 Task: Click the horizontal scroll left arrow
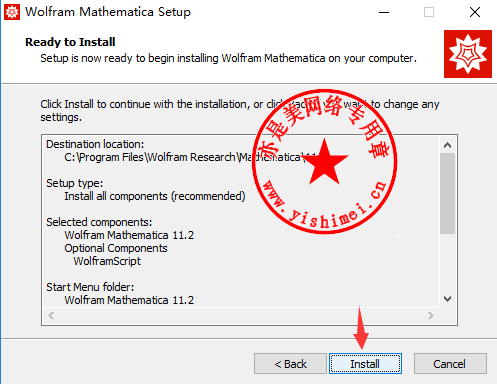(51, 315)
